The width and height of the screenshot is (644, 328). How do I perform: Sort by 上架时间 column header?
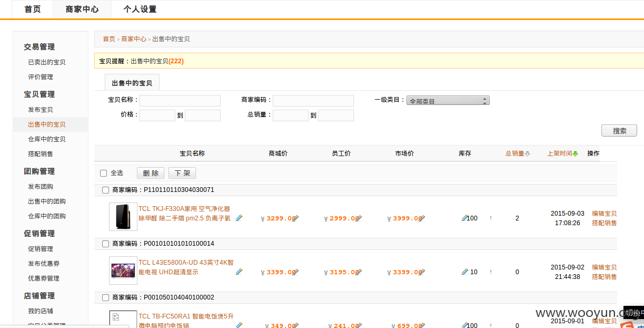pyautogui.click(x=560, y=153)
